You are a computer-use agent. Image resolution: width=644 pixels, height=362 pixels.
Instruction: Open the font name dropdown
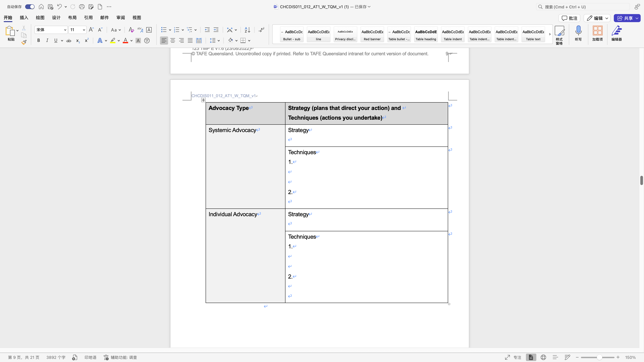(x=65, y=30)
